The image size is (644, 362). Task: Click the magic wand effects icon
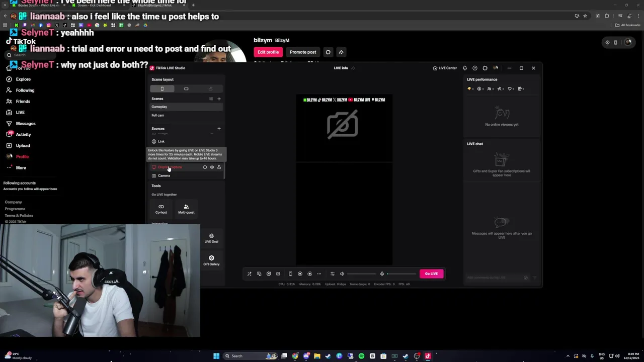point(249,274)
